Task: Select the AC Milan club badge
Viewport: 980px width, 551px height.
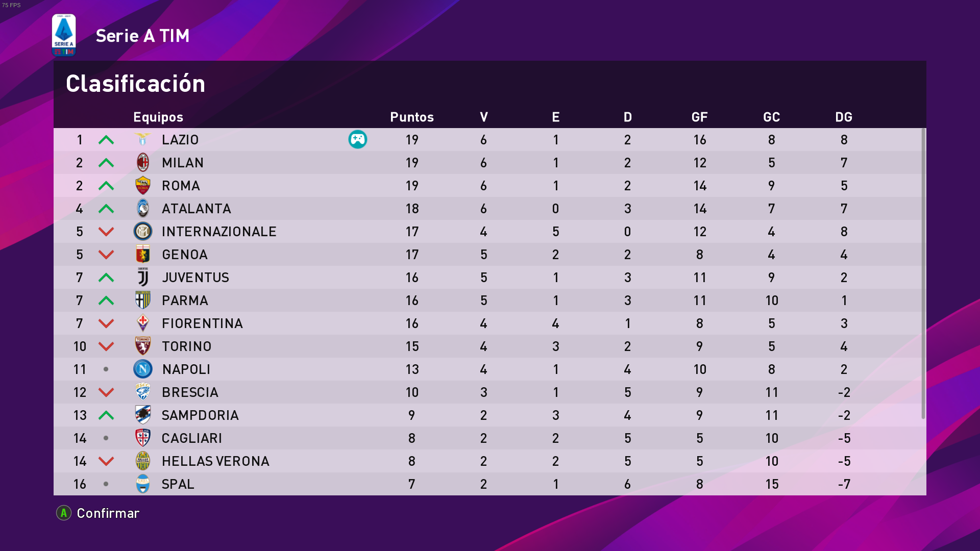Action: [143, 163]
